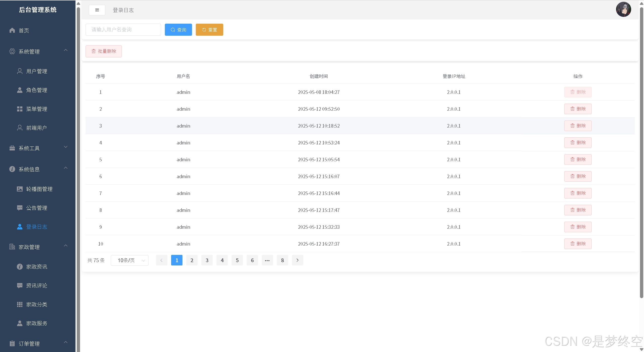The height and width of the screenshot is (352, 644).
Task: Open 角色管理 in the sidebar
Action: (37, 90)
